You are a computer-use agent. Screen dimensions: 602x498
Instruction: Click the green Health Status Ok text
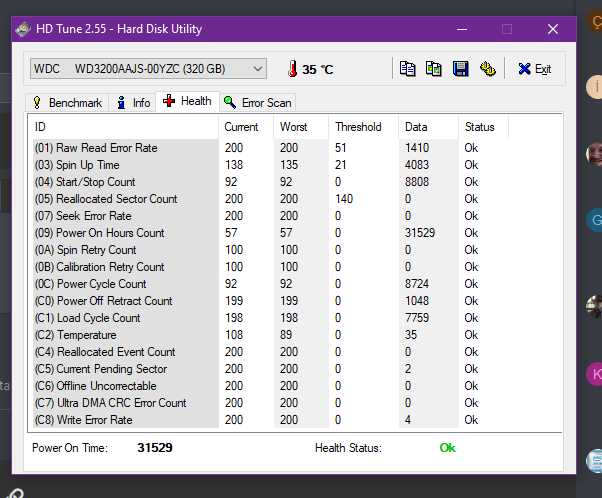click(447, 448)
